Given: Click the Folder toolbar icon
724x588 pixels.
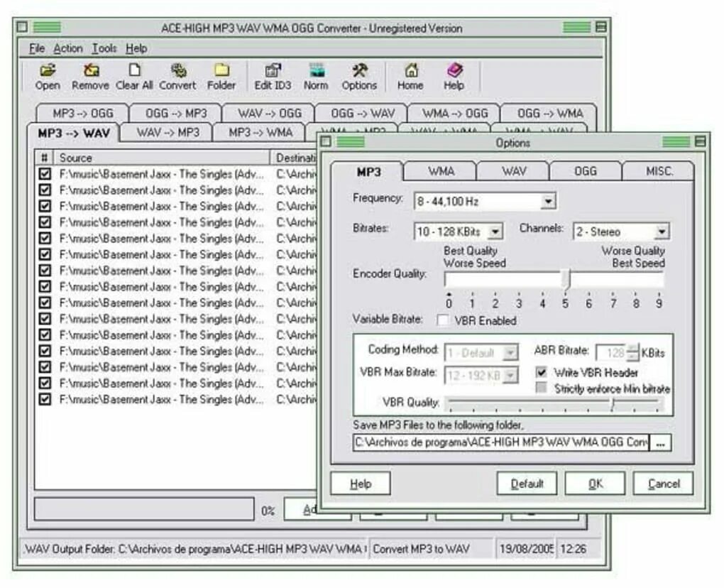Looking at the screenshot, I should 221,77.
